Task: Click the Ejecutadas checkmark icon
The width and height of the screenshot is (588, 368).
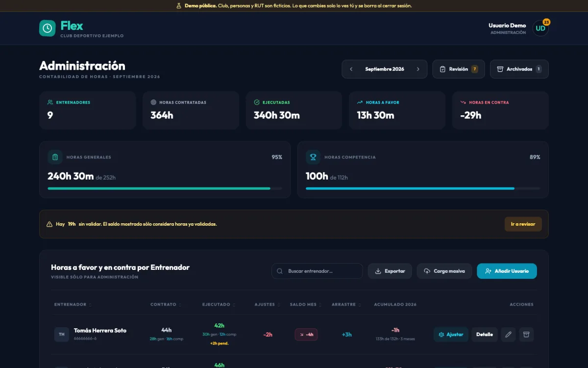Action: 257,103
